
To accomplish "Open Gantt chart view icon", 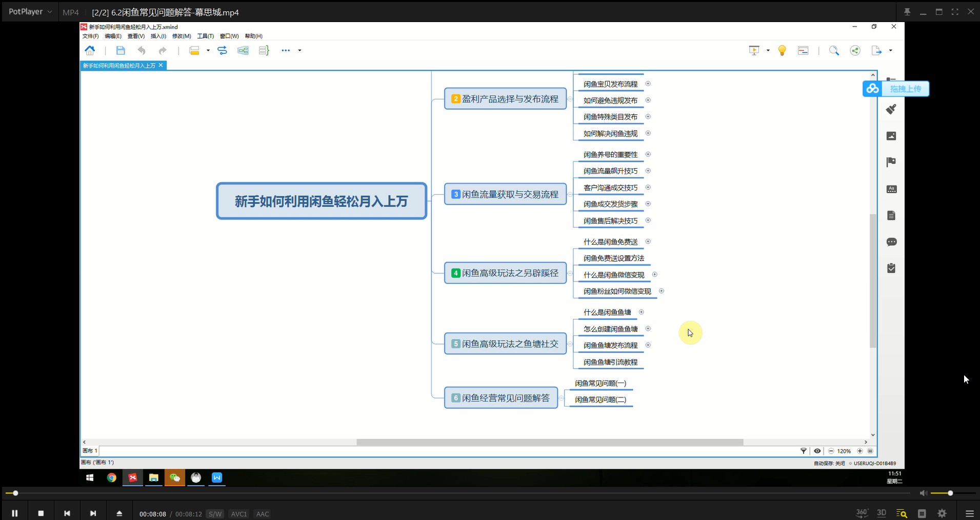I will pos(803,50).
